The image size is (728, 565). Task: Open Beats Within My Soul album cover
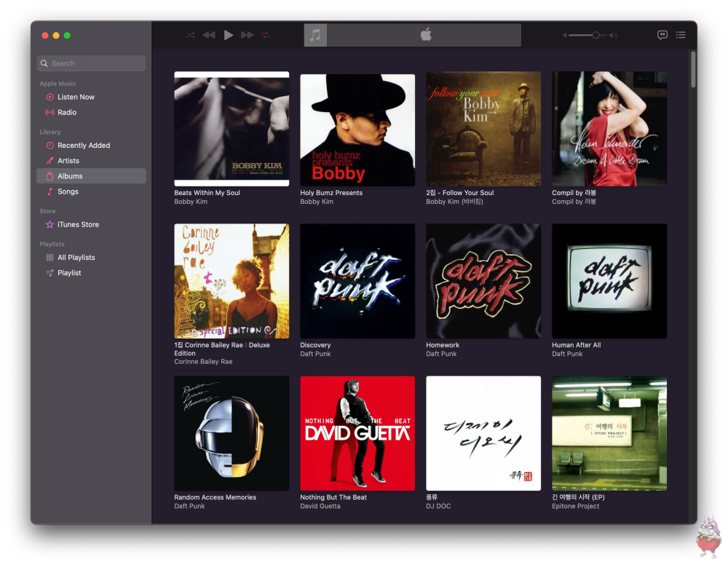click(x=232, y=129)
